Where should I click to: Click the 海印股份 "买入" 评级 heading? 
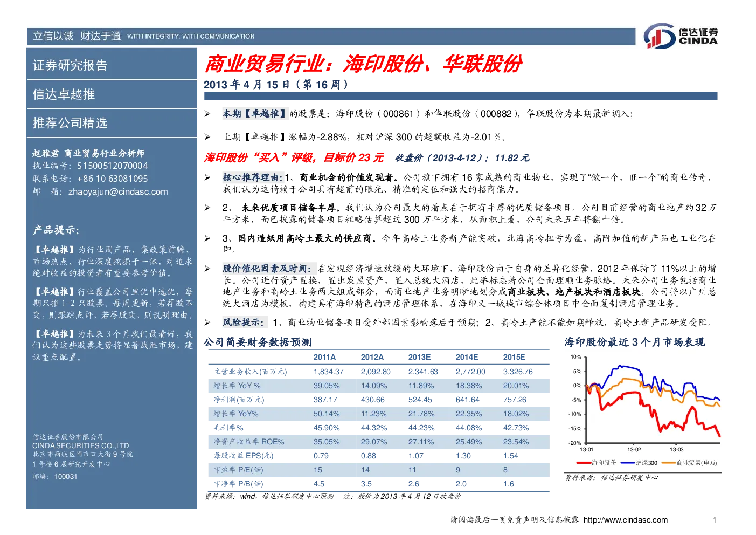click(294, 157)
